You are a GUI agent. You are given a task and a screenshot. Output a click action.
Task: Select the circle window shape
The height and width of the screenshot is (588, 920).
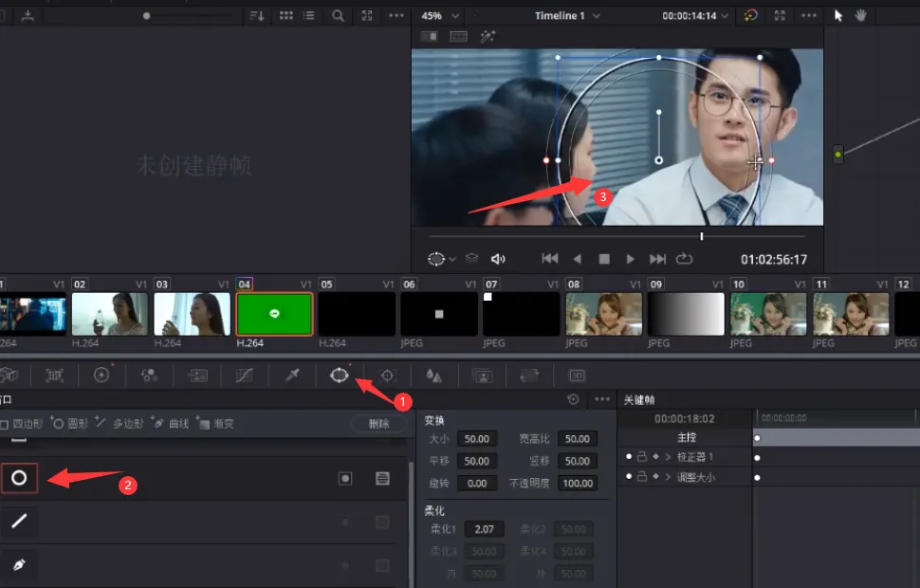[x=19, y=478]
